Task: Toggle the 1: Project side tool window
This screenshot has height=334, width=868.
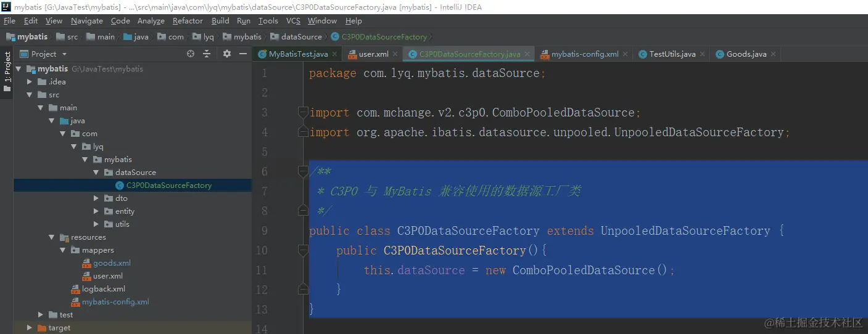Action: pos(7,71)
